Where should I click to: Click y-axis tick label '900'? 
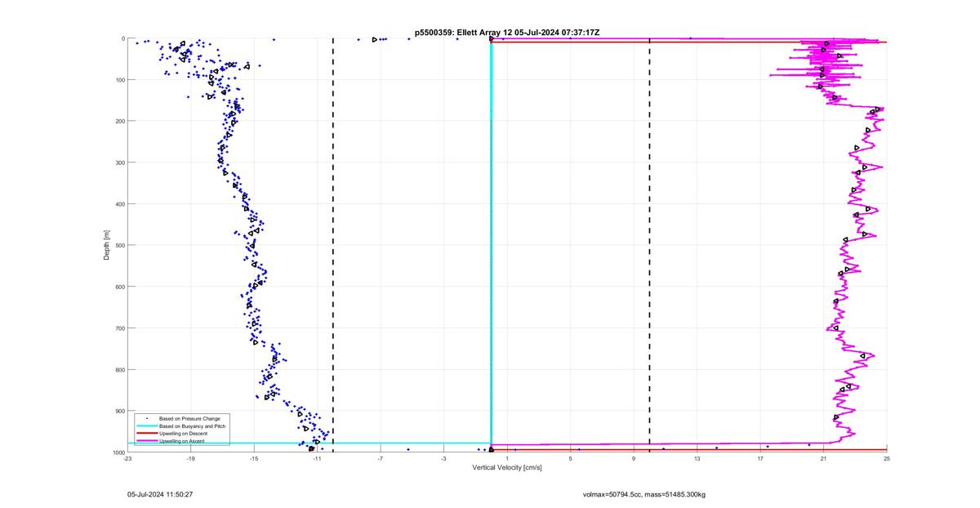(119, 411)
